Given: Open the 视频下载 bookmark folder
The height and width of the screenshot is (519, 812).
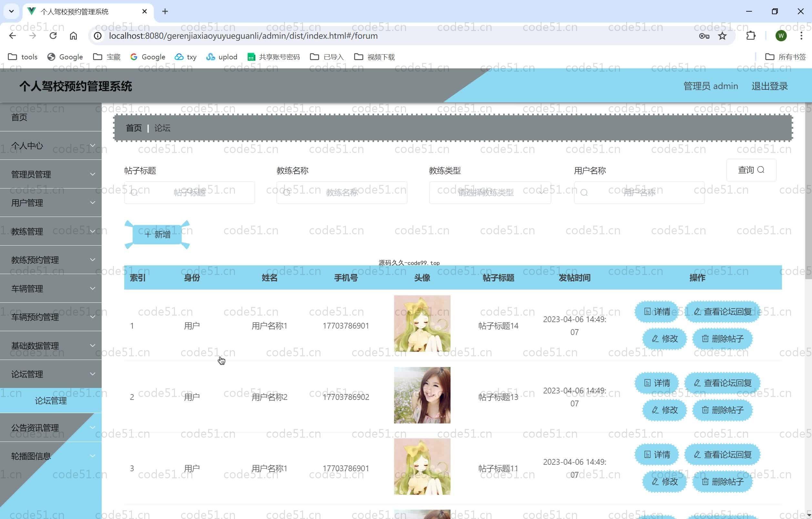Looking at the screenshot, I should (374, 57).
